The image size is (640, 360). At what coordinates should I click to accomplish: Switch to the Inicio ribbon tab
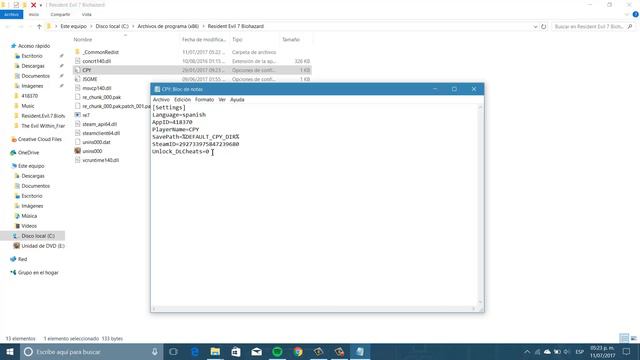coord(34,14)
